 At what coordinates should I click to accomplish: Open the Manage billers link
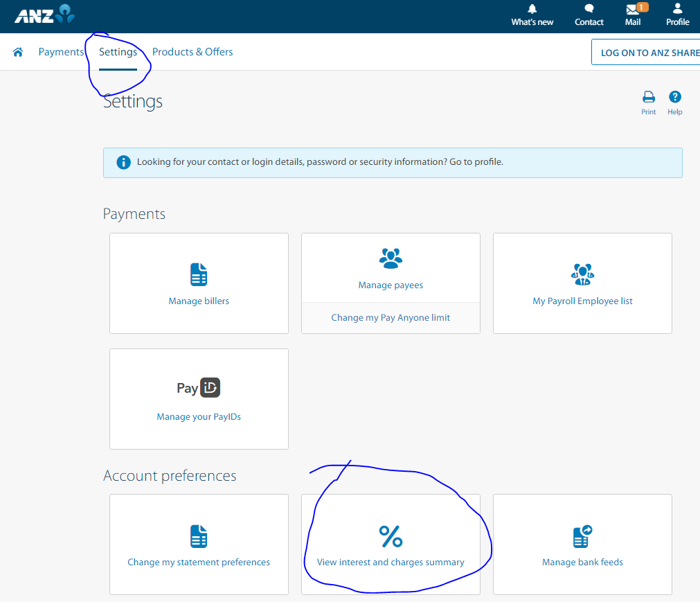click(x=199, y=301)
